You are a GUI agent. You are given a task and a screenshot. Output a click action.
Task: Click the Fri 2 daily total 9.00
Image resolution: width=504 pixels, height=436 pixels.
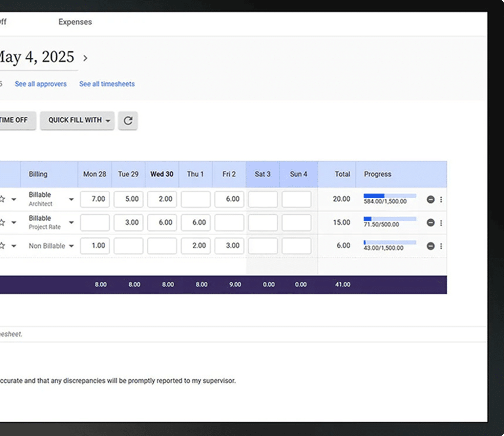(235, 285)
